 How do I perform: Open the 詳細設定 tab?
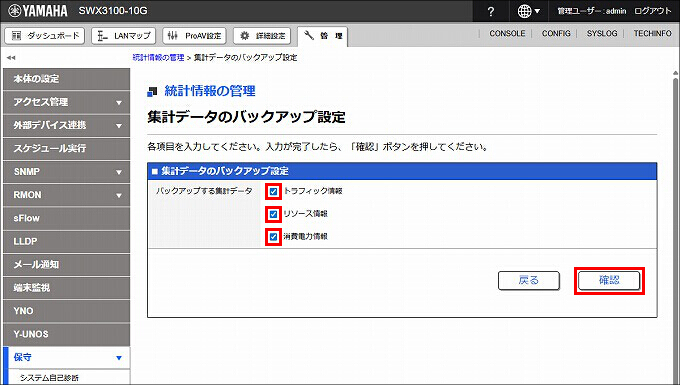[x=263, y=36]
